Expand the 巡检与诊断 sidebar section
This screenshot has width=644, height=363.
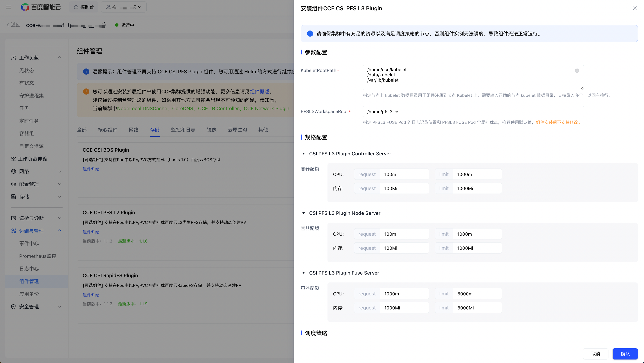coord(60,218)
